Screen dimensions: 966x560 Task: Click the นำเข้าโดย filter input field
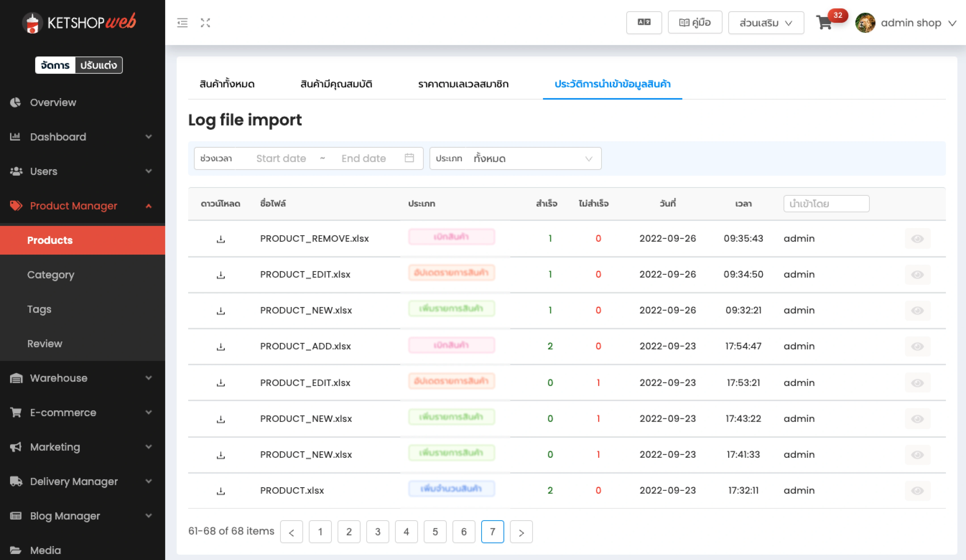point(826,203)
